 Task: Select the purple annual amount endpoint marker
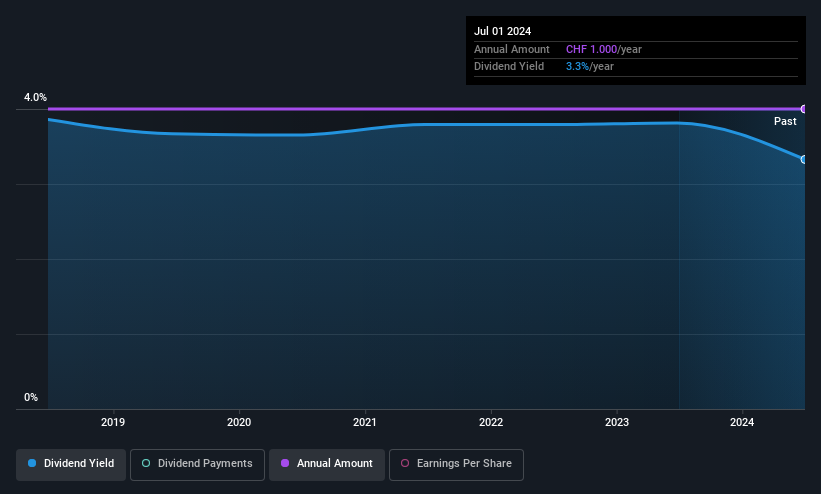(804, 109)
